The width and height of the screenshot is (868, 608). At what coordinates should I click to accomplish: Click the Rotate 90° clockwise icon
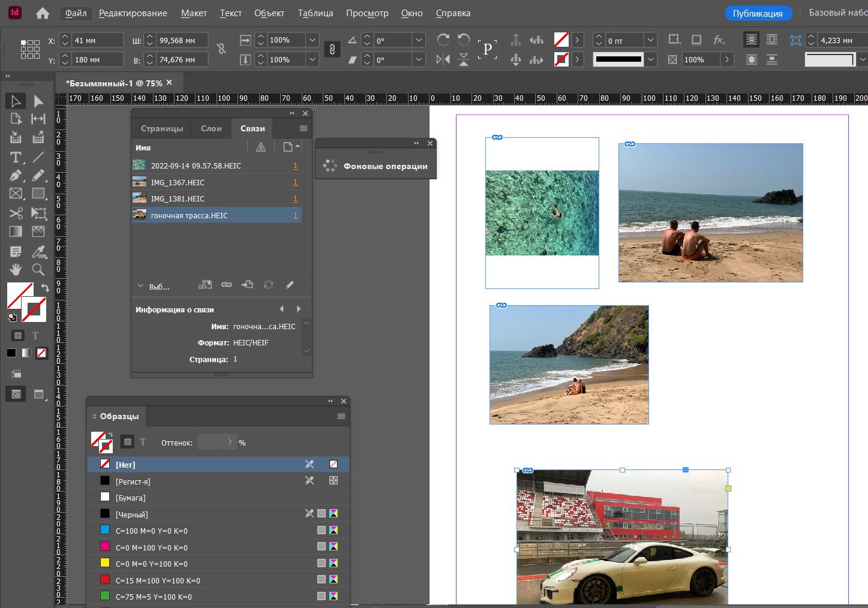[443, 40]
